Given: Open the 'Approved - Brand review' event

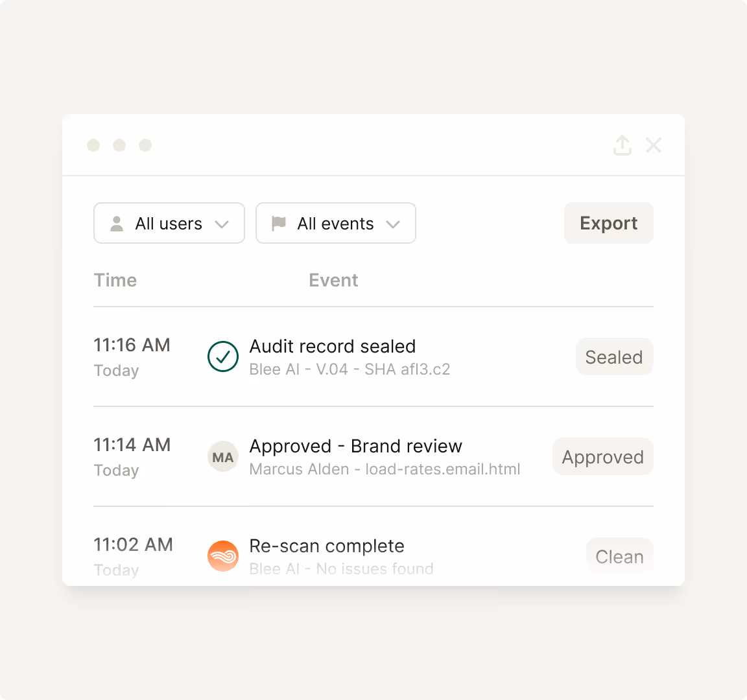Looking at the screenshot, I should tap(356, 446).
